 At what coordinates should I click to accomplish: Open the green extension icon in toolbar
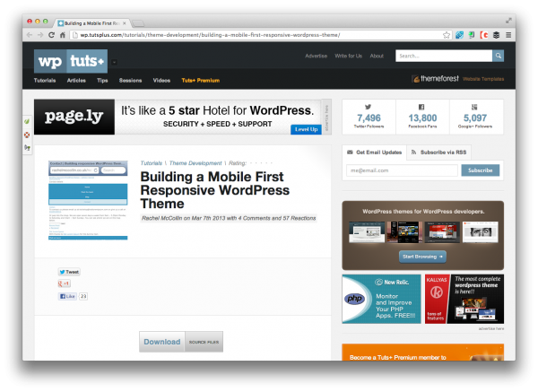pos(472,35)
